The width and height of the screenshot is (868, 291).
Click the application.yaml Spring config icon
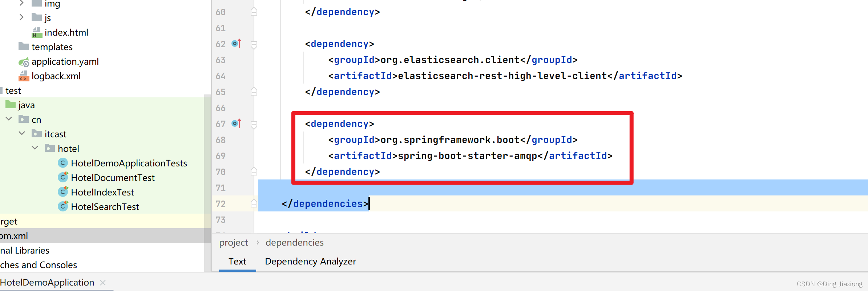coord(24,62)
